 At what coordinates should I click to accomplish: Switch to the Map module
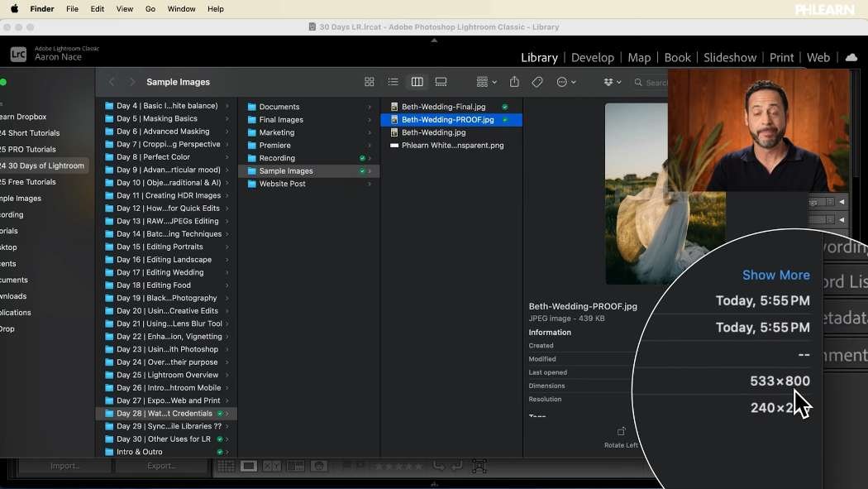click(x=639, y=58)
